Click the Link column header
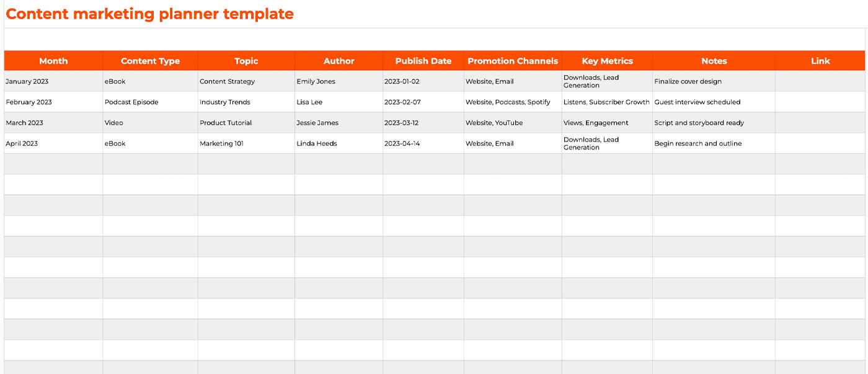The height and width of the screenshot is (374, 868). click(x=820, y=61)
